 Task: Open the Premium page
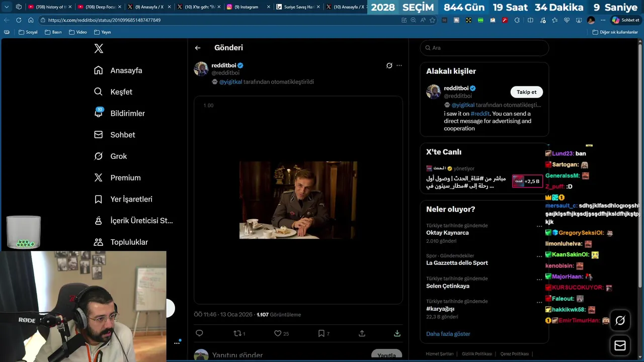pyautogui.click(x=118, y=177)
